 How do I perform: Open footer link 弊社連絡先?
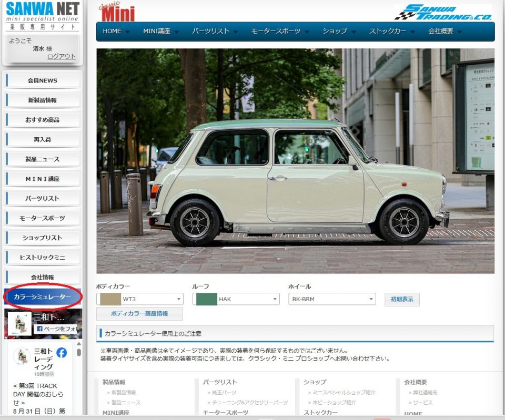point(425,392)
